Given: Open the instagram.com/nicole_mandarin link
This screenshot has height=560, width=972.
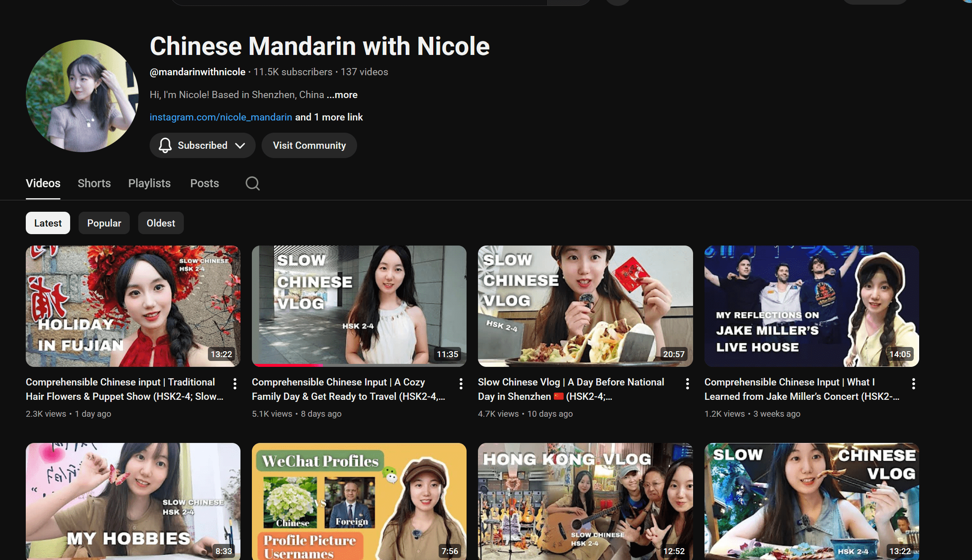Looking at the screenshot, I should click(x=221, y=117).
